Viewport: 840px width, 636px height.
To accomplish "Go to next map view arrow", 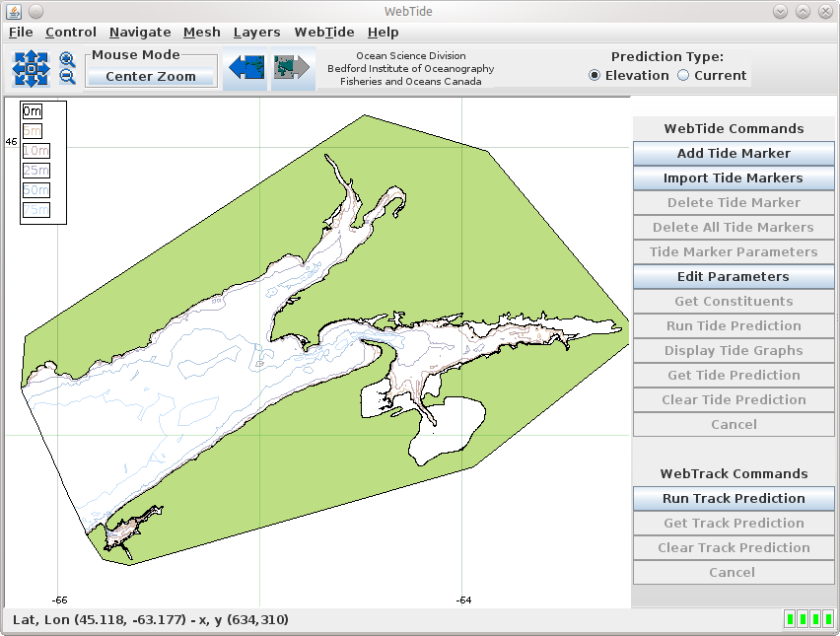I will point(293,68).
